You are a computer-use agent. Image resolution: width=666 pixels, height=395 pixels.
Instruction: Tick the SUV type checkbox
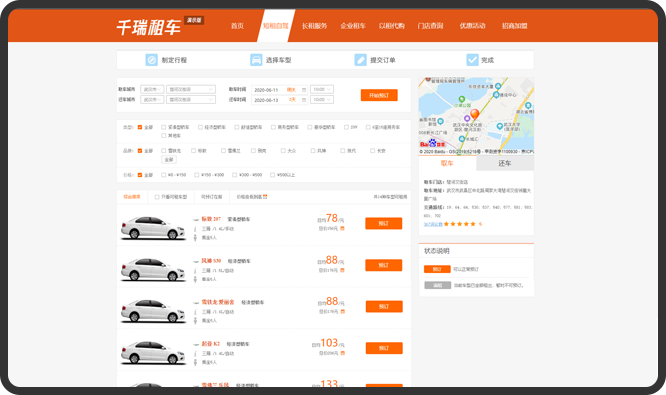(346, 127)
